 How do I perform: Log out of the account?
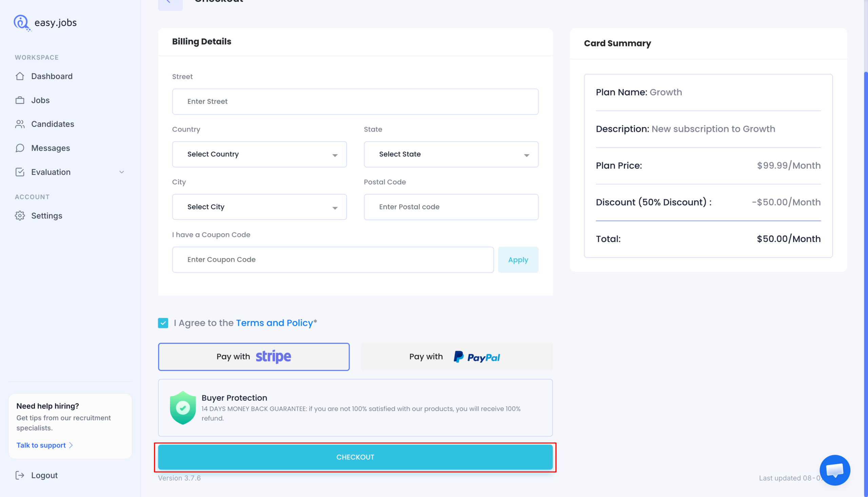[44, 475]
